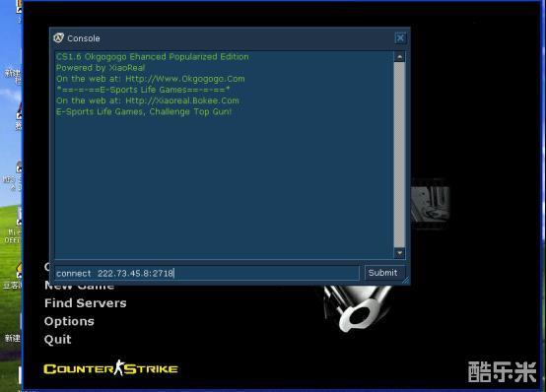Open the Options menu item

point(69,321)
